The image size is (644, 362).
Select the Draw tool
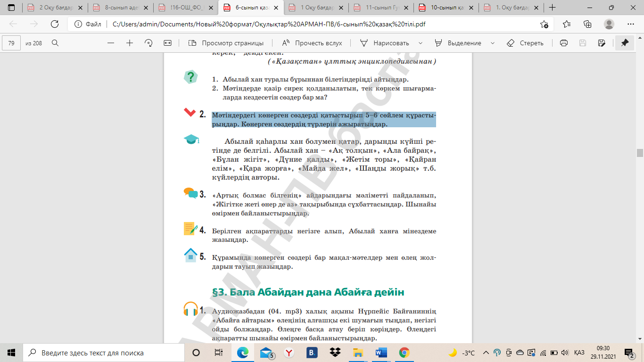[385, 43]
